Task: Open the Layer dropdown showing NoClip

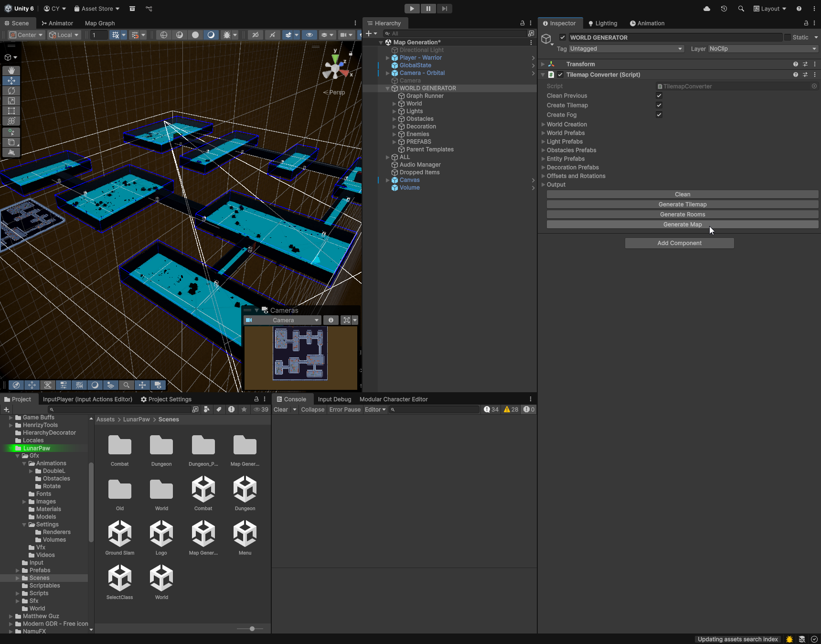Action: pos(762,49)
